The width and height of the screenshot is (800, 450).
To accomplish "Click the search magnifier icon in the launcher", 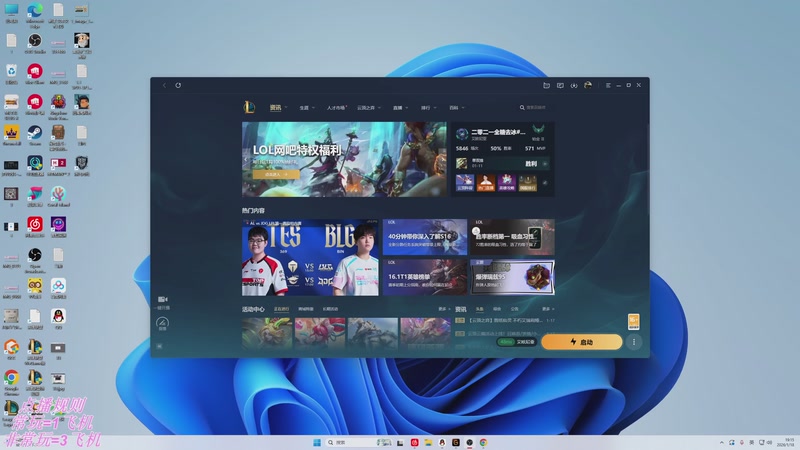I will click(x=522, y=108).
